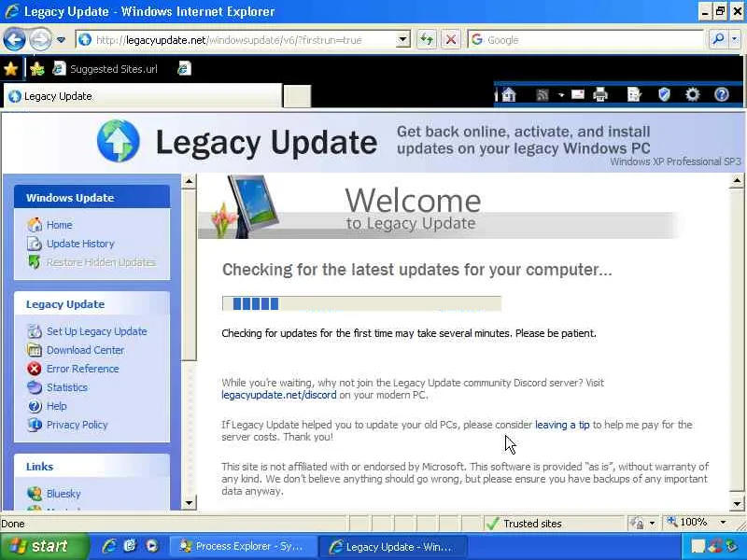Click the Stop loading X button
This screenshot has height=560, width=747.
coord(451,40)
